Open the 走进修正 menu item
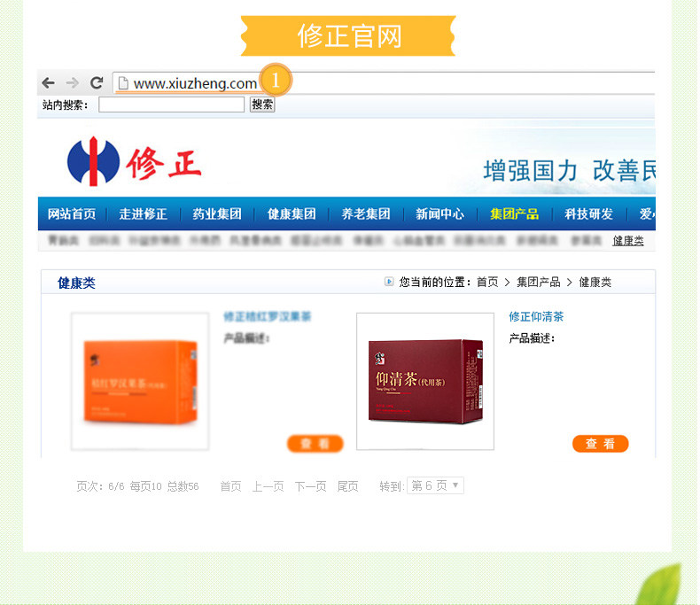The image size is (700, 605). coord(144,214)
